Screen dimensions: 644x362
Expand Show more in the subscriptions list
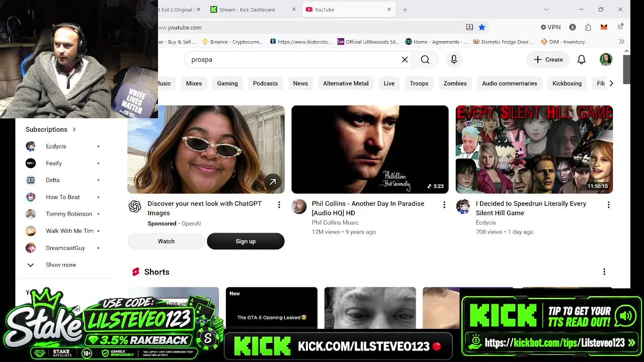coord(61,265)
